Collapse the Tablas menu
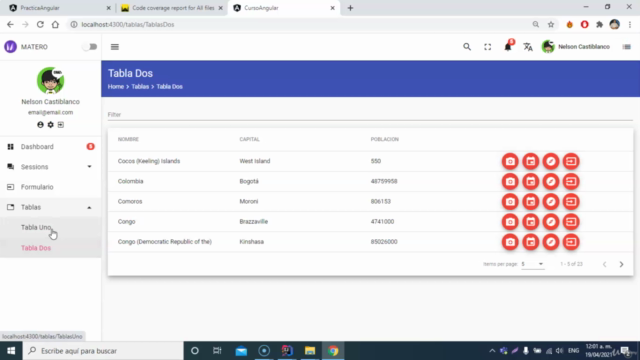Screen dimensions: 640x360 click(x=50, y=207)
